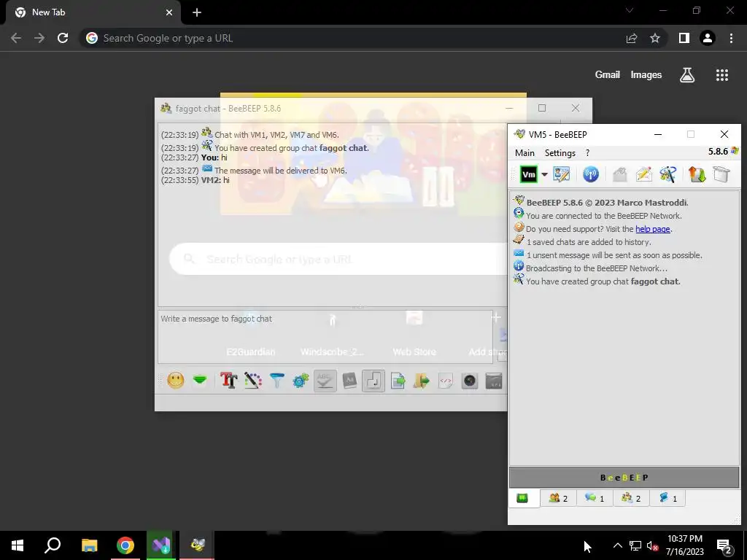Show hidden system tray icons chevron
Image resolution: width=747 pixels, height=560 pixels.
click(617, 545)
